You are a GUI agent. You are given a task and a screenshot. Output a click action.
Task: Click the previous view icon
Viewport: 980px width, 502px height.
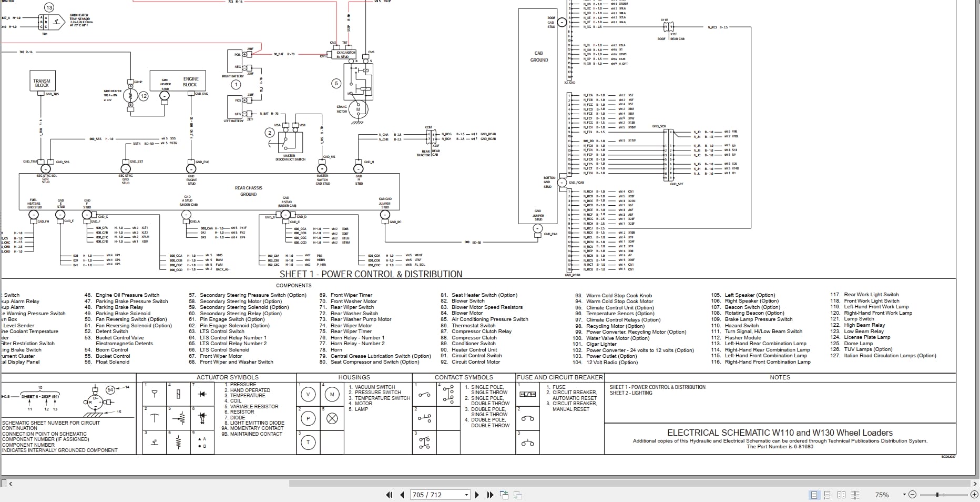(x=504, y=495)
